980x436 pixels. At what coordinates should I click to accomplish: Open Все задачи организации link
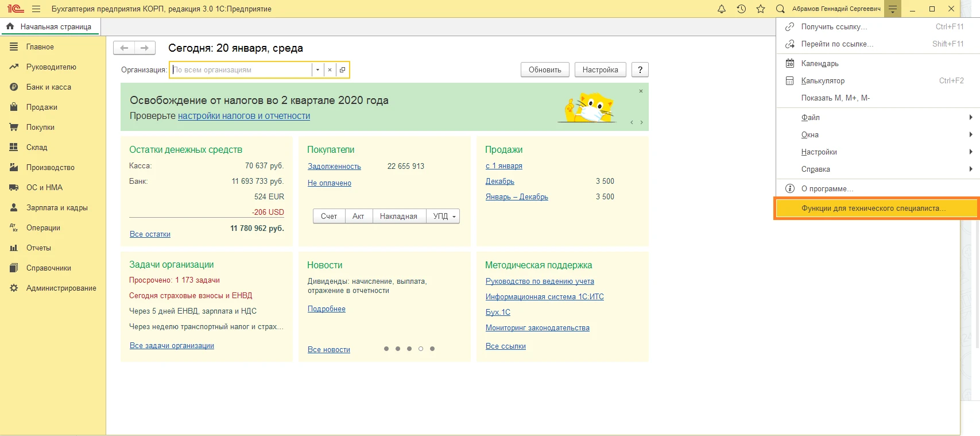point(172,346)
